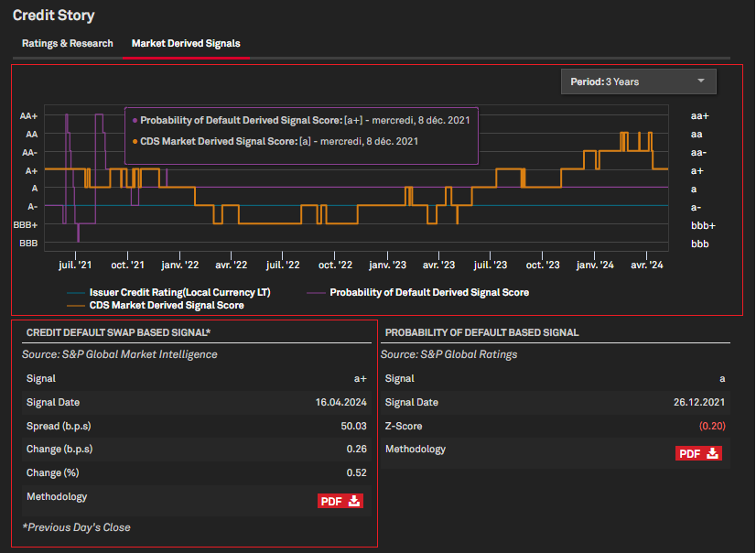Image resolution: width=756 pixels, height=553 pixels.
Task: Download the CDS signal Methodology PDF
Action: point(340,501)
